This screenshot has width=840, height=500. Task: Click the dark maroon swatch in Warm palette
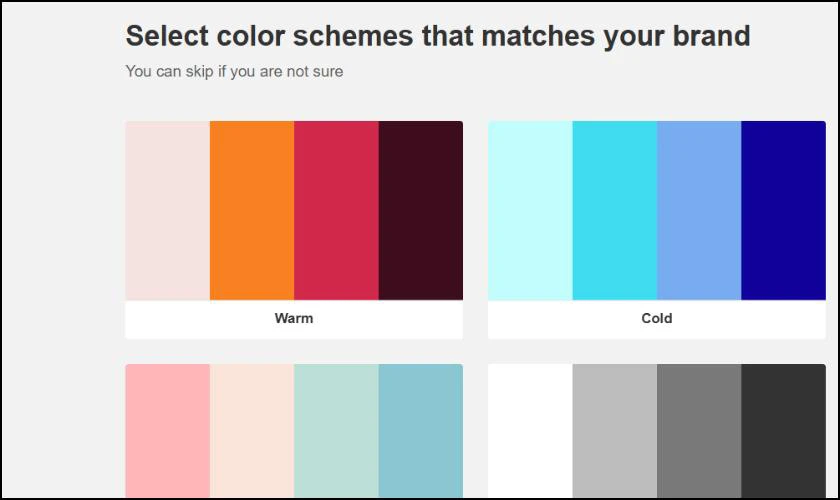[421, 211]
